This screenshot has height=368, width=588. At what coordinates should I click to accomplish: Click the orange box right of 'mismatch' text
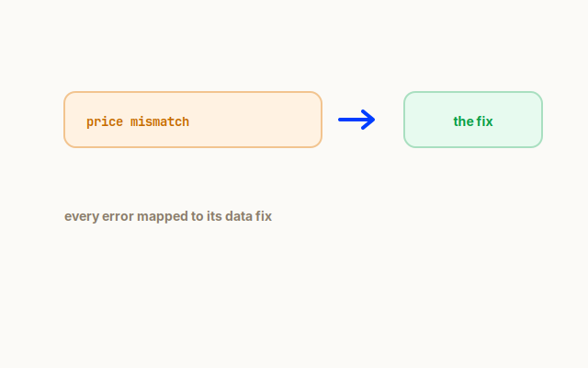[x=255, y=120]
